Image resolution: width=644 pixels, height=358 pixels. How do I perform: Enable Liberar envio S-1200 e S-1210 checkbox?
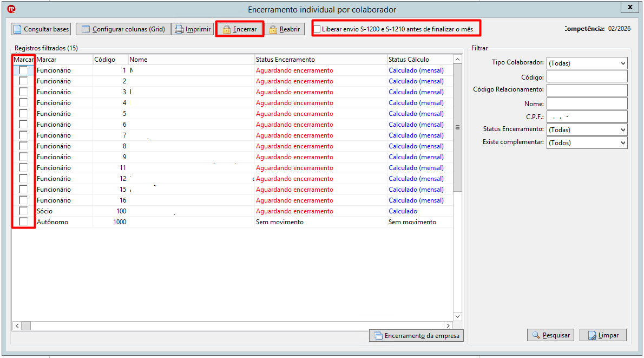pyautogui.click(x=317, y=29)
